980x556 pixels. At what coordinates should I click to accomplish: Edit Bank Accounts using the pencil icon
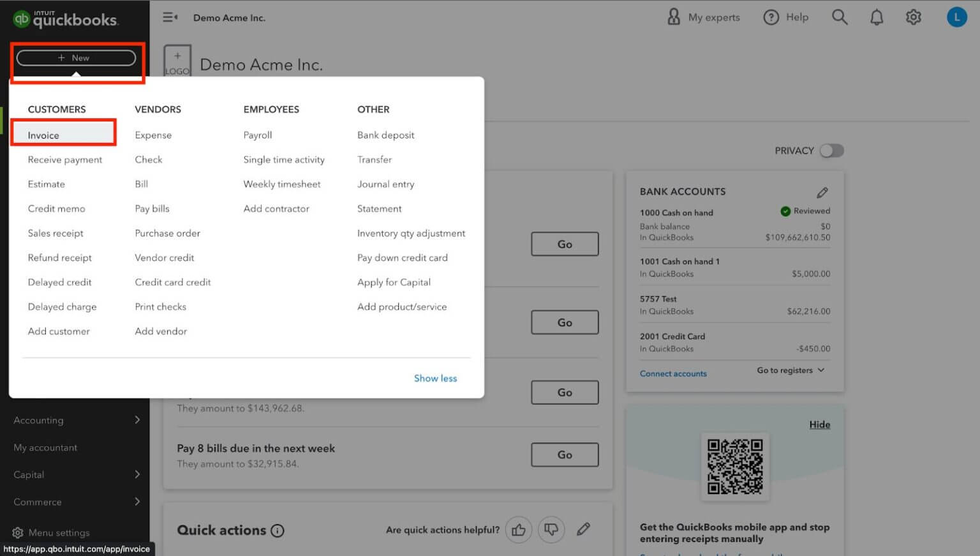822,192
